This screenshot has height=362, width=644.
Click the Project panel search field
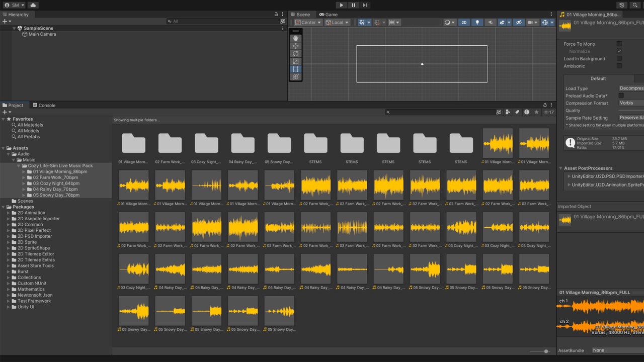pyautogui.click(x=440, y=112)
